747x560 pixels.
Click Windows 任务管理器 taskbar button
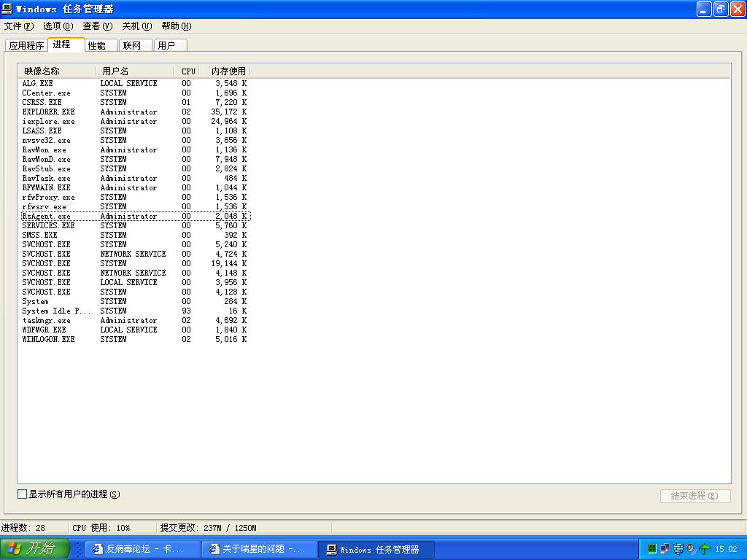[x=376, y=549]
